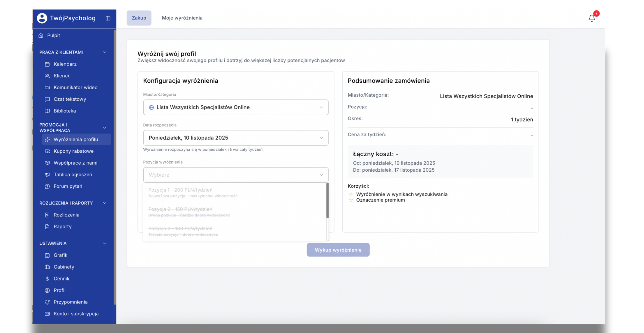Viewport: 644px width, 333px height.
Task: Select the Zakup tab
Action: 139,18
